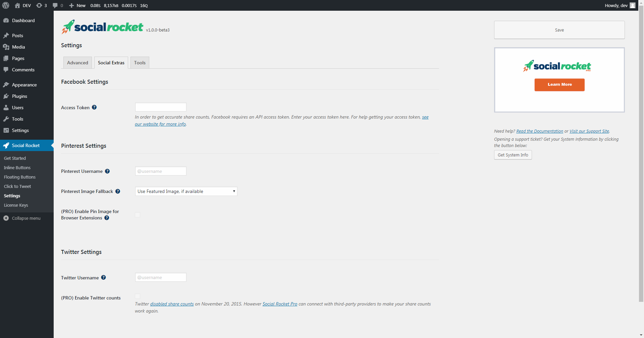Open Visit our Support Site link
Viewport: 644px width, 338px height.
coord(589,131)
